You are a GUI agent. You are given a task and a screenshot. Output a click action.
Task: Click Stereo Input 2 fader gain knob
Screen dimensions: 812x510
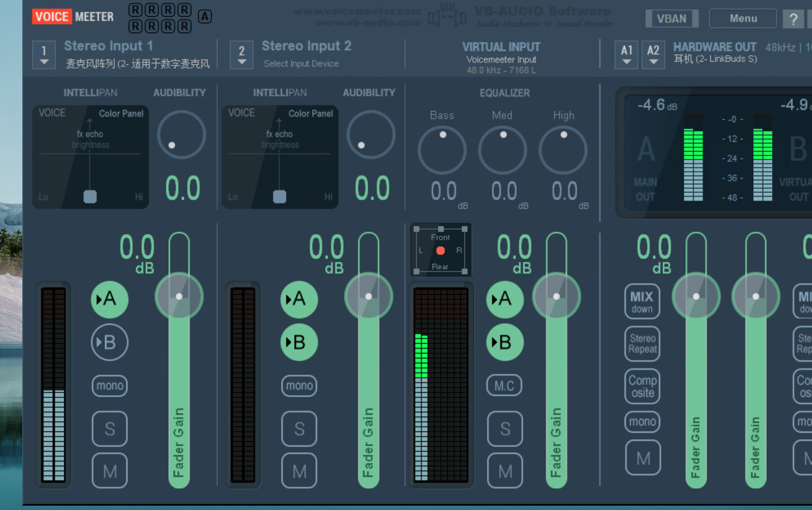tap(369, 296)
